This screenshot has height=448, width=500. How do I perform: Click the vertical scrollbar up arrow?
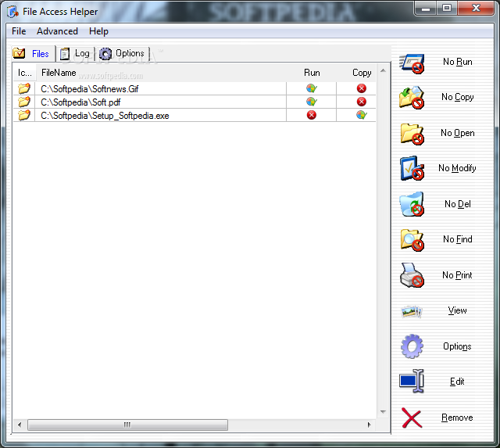(384, 70)
